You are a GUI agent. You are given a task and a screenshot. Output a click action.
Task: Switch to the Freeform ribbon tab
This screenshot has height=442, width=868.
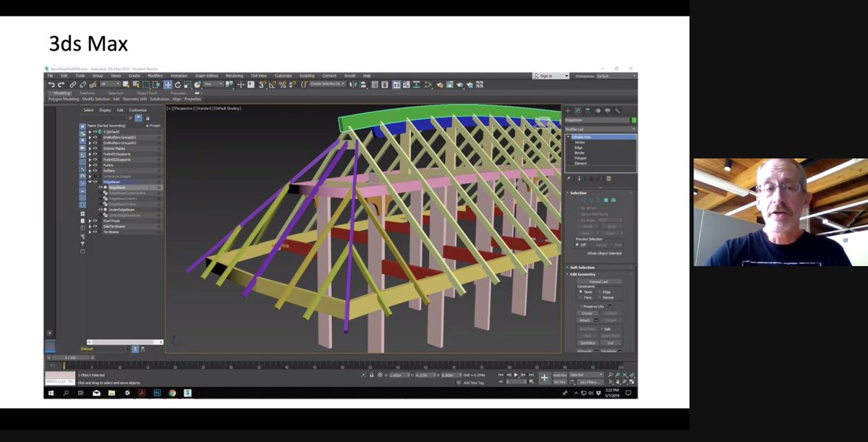tap(87, 93)
